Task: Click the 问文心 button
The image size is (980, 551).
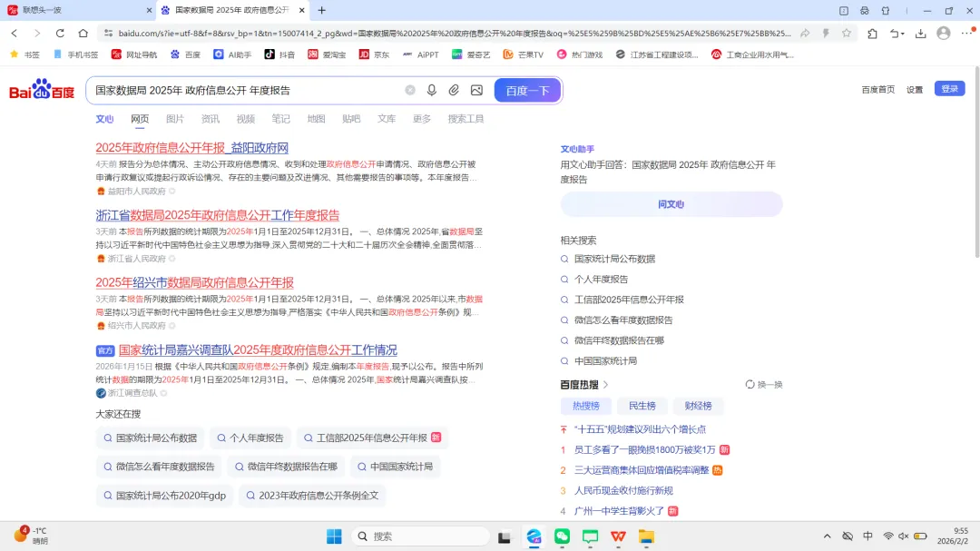Action: (x=671, y=204)
